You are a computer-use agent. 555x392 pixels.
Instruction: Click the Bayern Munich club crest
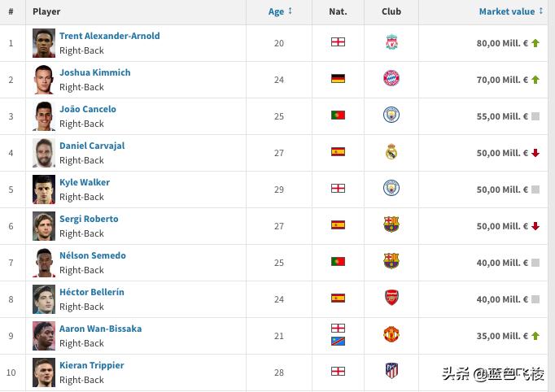point(391,79)
